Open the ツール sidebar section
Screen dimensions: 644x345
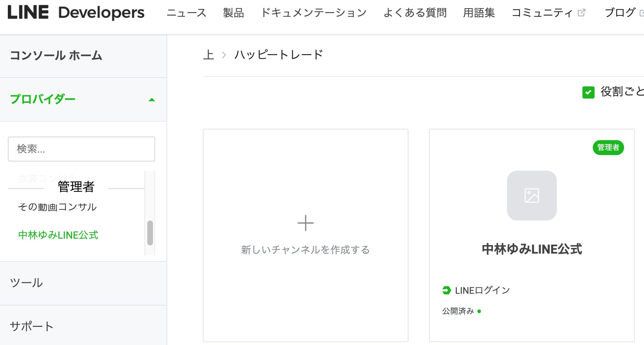click(83, 283)
